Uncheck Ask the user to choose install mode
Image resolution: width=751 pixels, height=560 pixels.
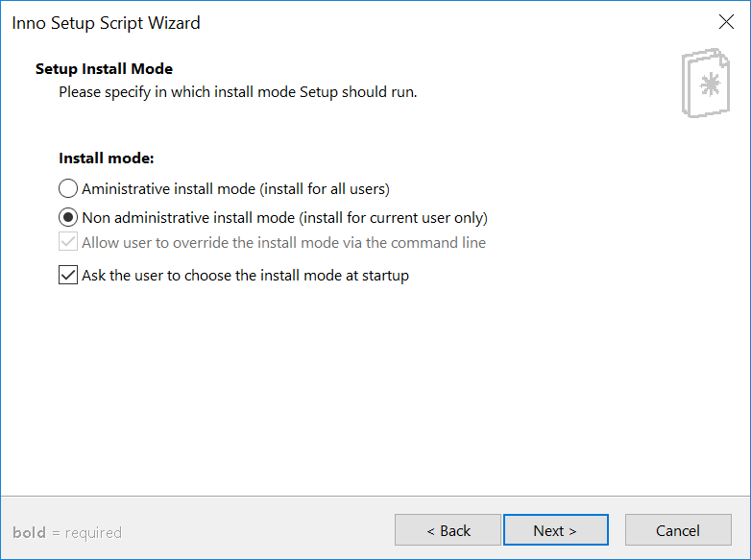68,276
